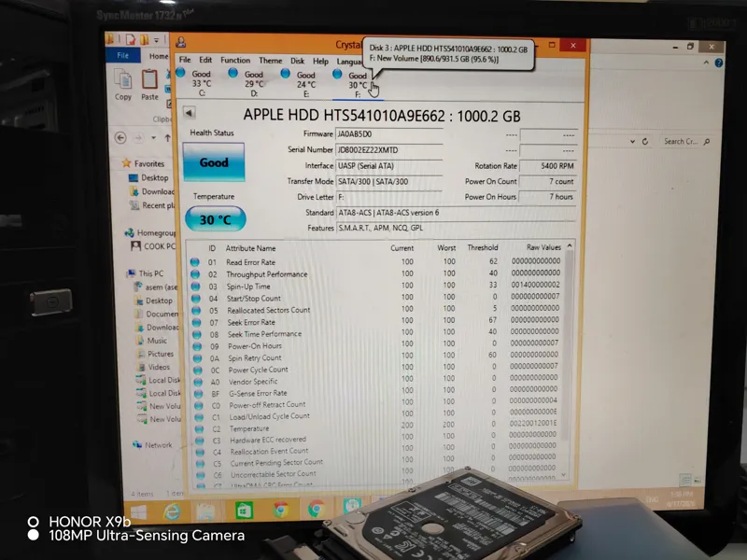Click the 30 °C temperature button
The image size is (747, 560).
216,219
